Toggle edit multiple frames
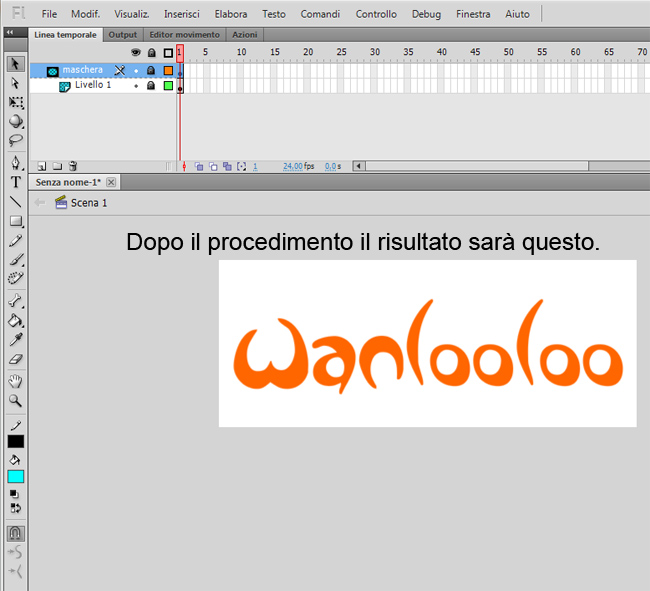 coord(227,167)
